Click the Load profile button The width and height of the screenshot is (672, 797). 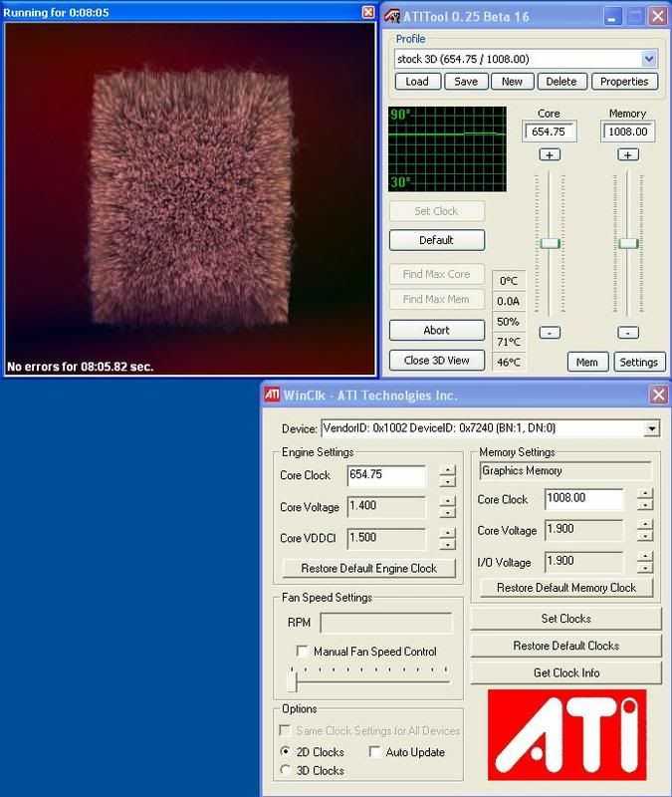tap(417, 82)
